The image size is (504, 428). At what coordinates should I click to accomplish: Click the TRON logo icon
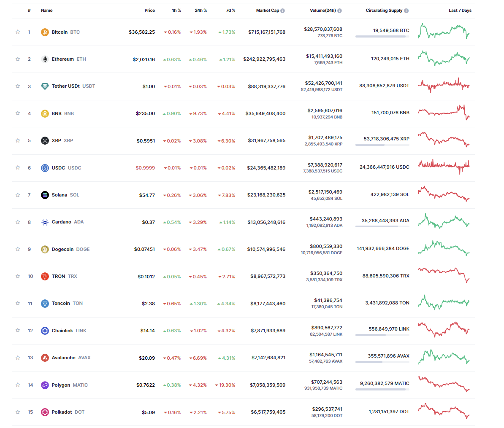[45, 276]
